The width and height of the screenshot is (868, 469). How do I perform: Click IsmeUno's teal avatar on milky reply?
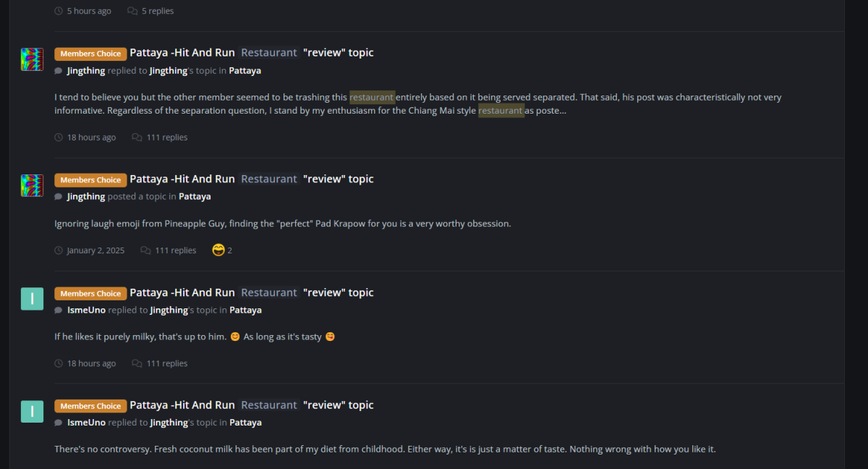point(32,299)
